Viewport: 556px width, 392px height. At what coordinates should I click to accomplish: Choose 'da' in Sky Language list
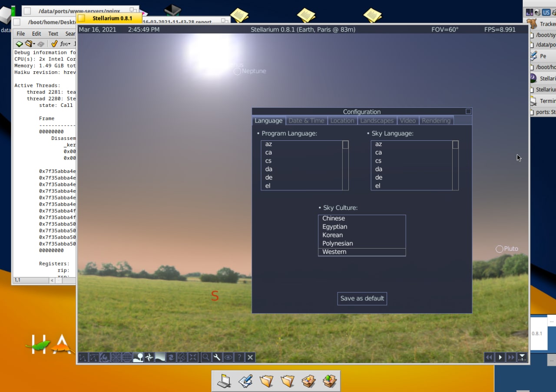coord(411,169)
